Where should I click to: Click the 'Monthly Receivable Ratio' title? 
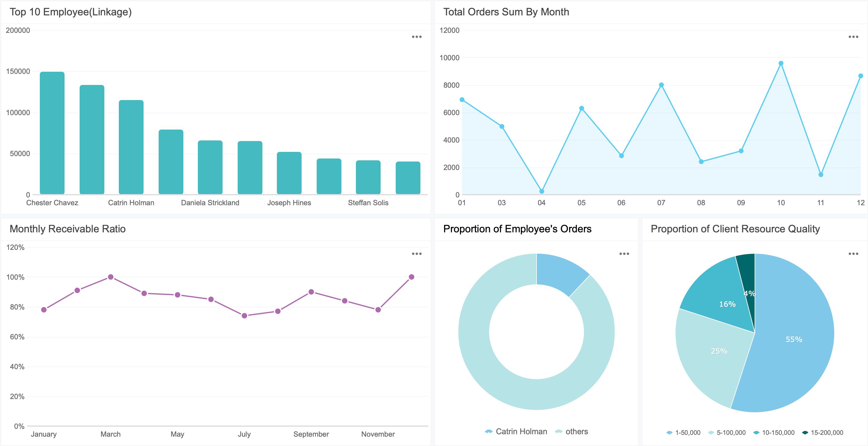[68, 229]
